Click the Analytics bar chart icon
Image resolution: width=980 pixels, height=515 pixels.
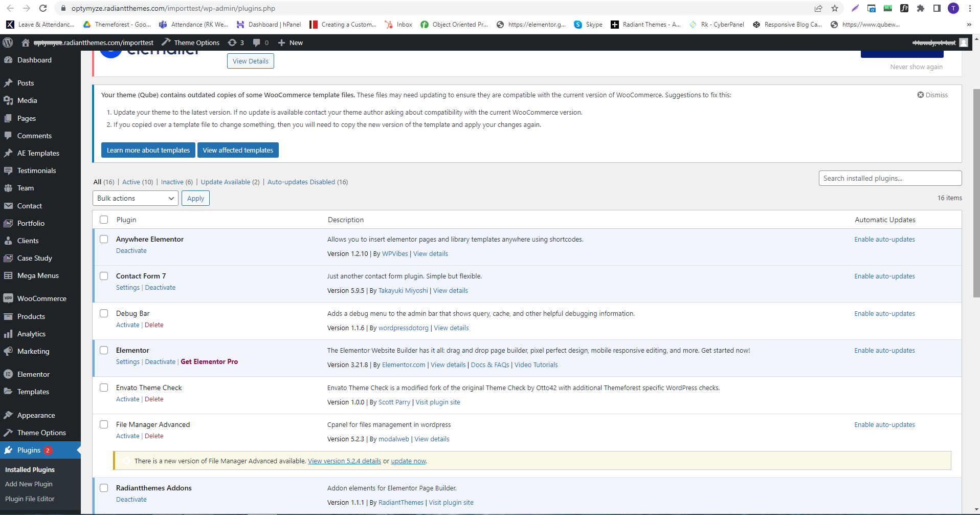coord(8,334)
